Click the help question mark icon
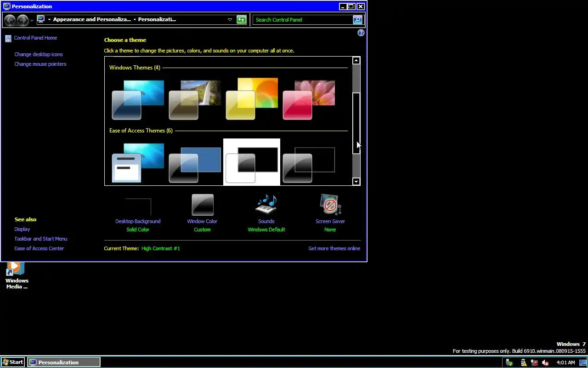The width and height of the screenshot is (588, 368). click(361, 33)
